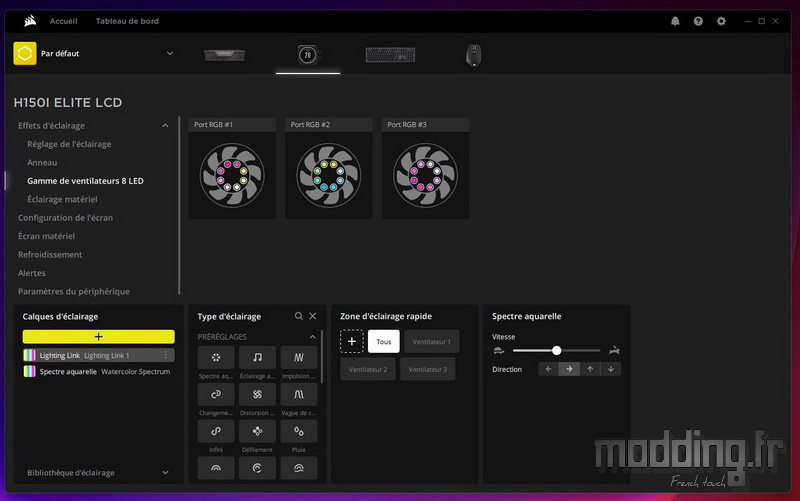Viewport: 800px width, 501px height.
Task: Set direction to down arrow
Action: 611,369
